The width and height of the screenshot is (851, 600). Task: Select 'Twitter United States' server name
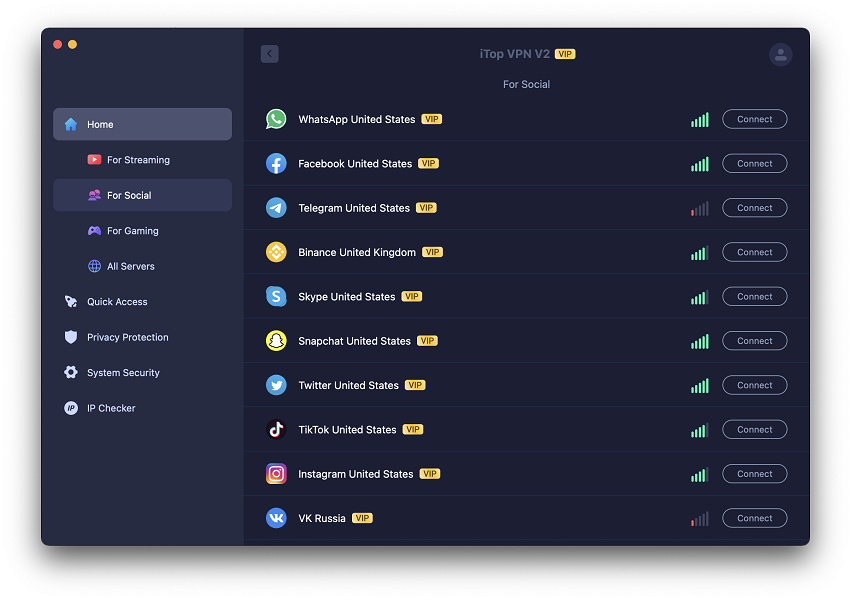pyautogui.click(x=348, y=385)
